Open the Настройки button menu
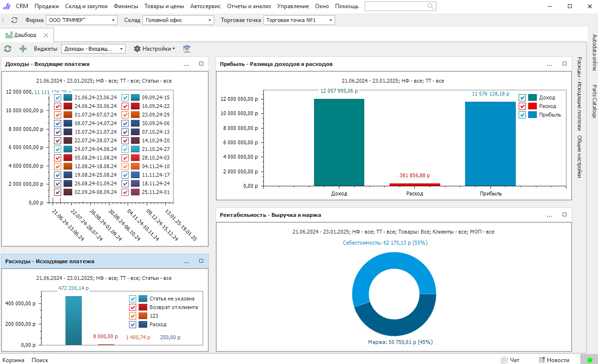This screenshot has height=364, width=598. [x=154, y=49]
